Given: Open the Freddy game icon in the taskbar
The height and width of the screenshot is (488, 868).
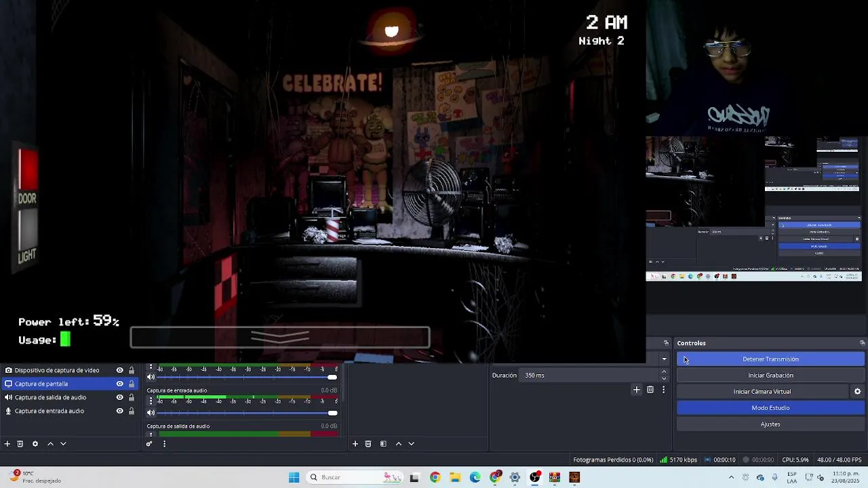Looking at the screenshot, I should pos(574,477).
